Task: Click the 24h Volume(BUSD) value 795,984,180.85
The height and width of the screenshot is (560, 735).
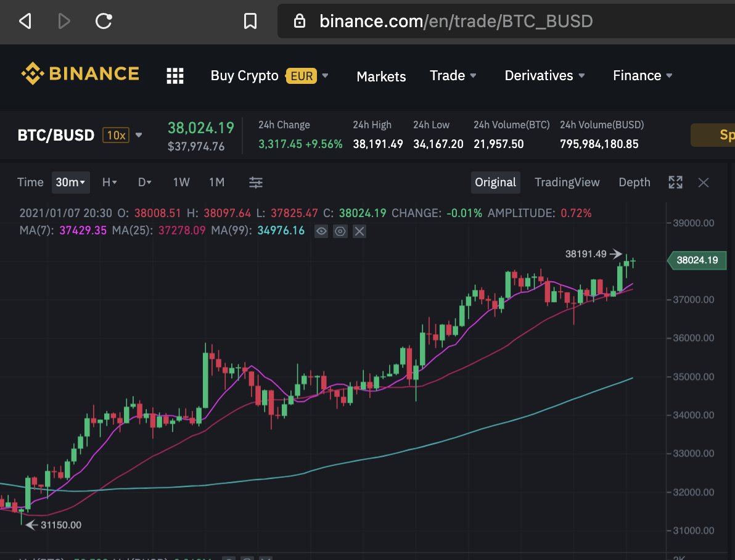Action: [x=599, y=144]
